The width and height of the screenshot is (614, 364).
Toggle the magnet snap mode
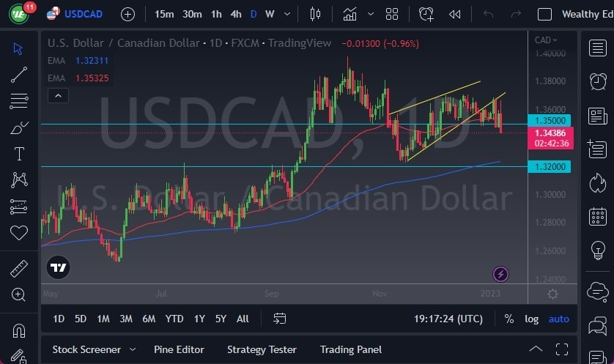[x=19, y=331]
